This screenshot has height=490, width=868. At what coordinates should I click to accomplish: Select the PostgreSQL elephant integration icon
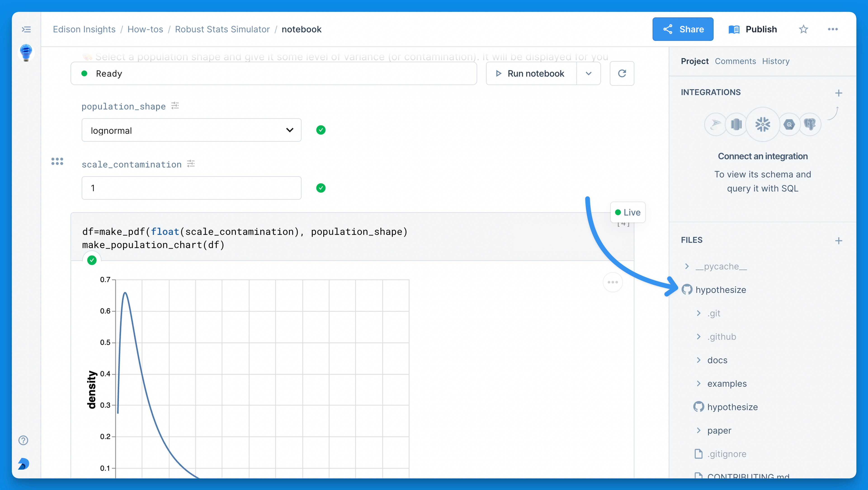click(x=810, y=124)
